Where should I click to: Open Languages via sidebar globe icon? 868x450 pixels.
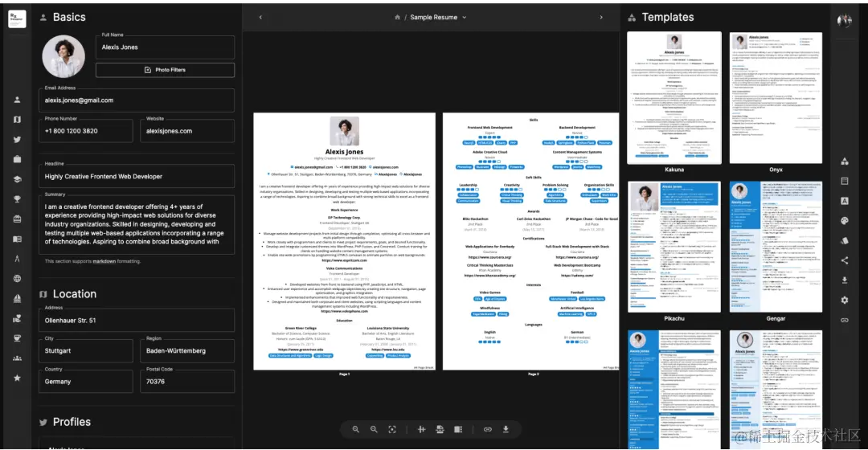(17, 278)
